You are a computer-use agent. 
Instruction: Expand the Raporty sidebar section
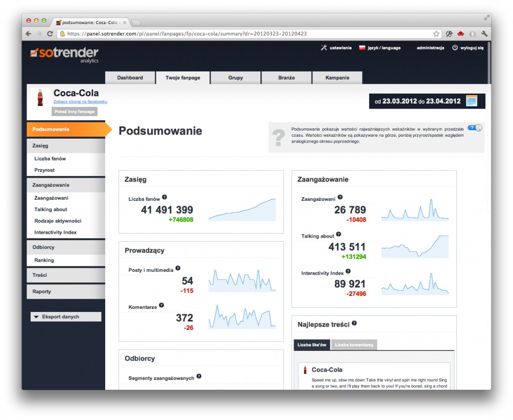(66, 292)
